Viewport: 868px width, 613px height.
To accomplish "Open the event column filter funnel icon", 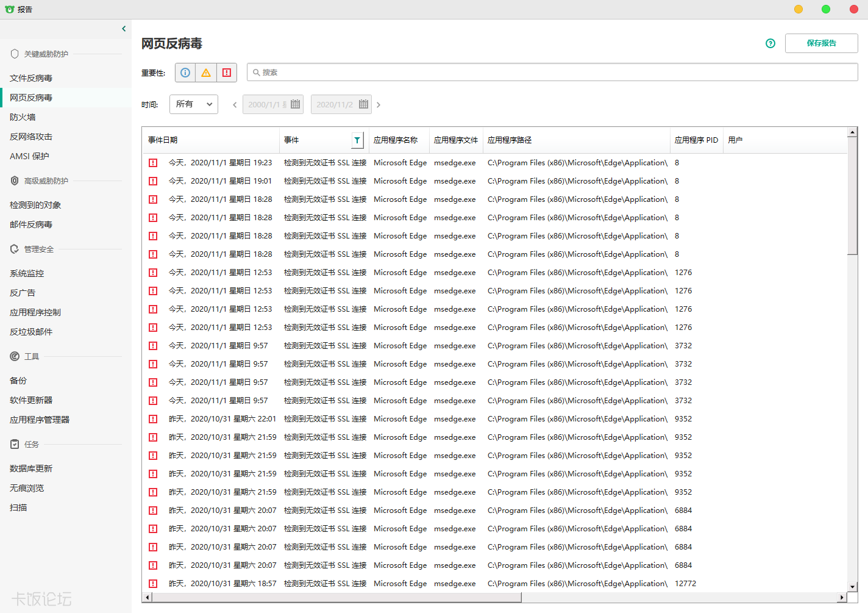I will 357,140.
